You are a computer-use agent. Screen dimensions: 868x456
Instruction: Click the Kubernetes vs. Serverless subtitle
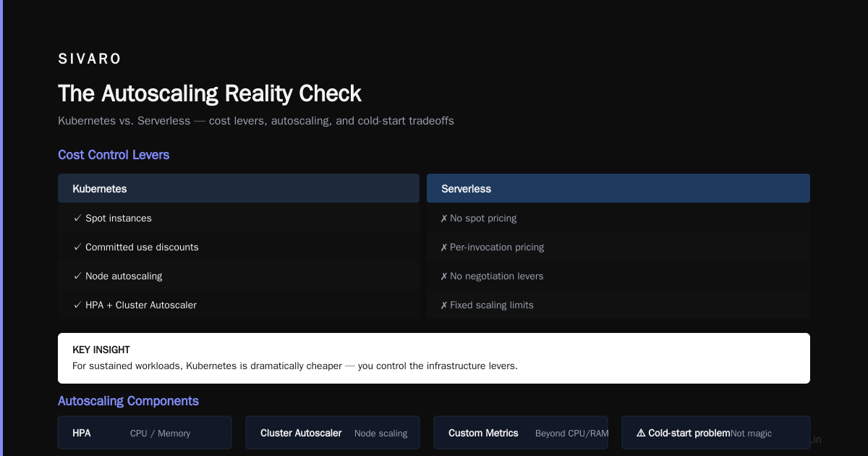[256, 121]
